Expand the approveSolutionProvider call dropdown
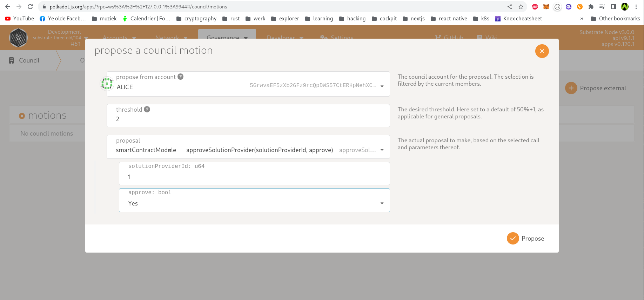 tap(382, 150)
